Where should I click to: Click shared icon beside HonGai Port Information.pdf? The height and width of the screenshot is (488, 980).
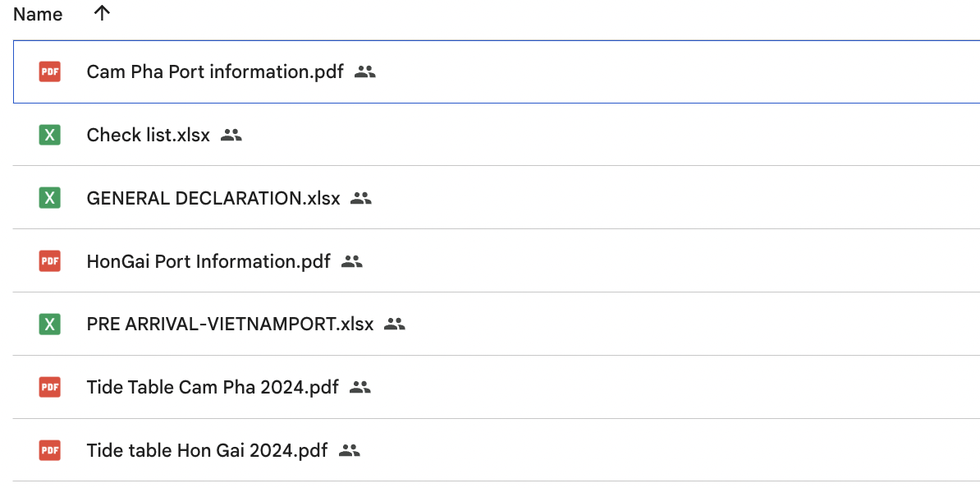[352, 261]
